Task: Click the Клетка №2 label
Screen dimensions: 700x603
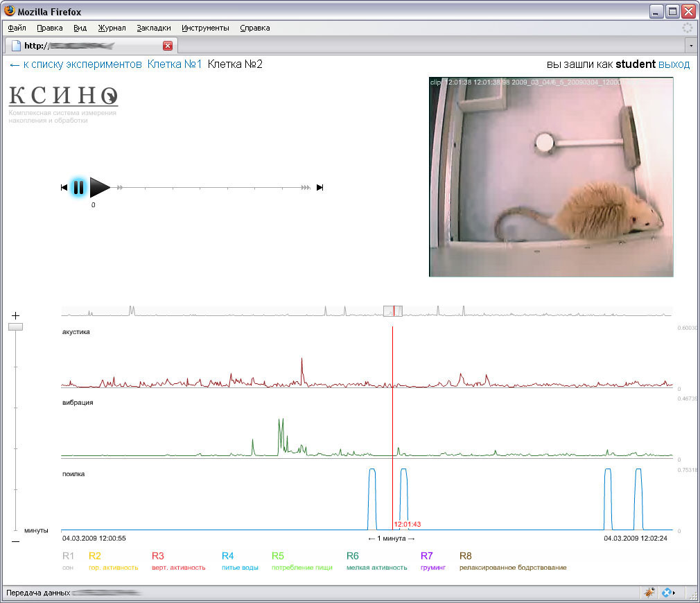Action: (x=235, y=64)
